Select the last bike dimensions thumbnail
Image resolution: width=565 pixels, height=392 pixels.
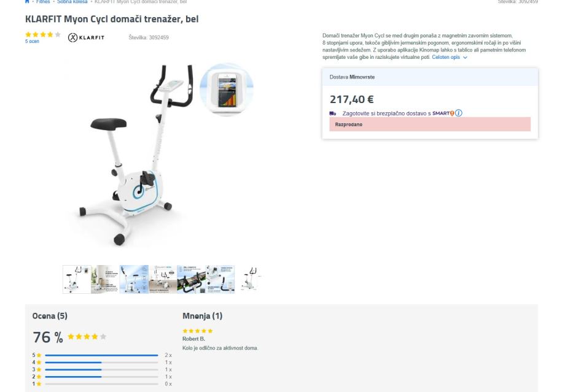click(249, 279)
